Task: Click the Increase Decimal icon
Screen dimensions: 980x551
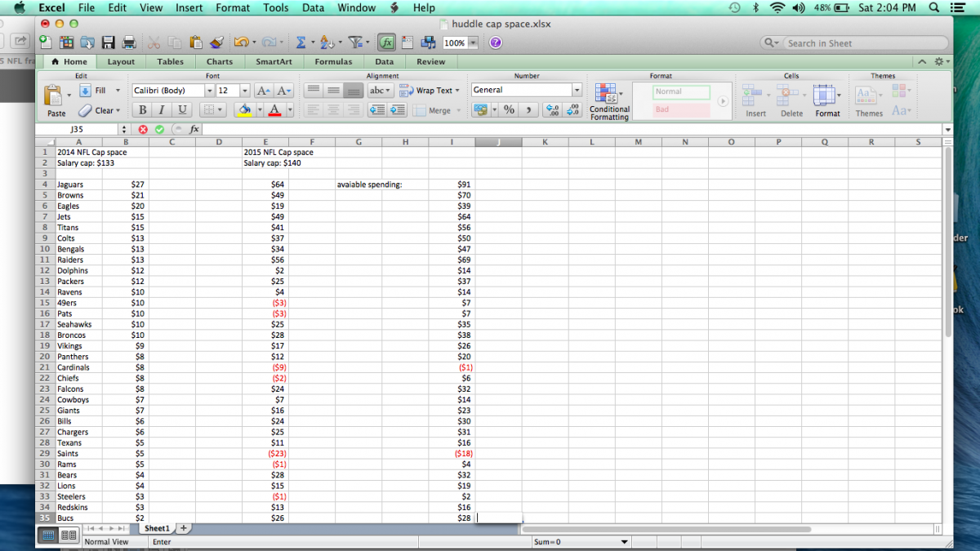Action: click(x=553, y=109)
